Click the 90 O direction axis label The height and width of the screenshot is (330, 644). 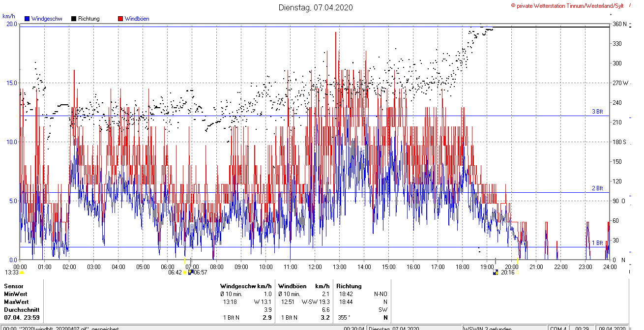(x=618, y=201)
